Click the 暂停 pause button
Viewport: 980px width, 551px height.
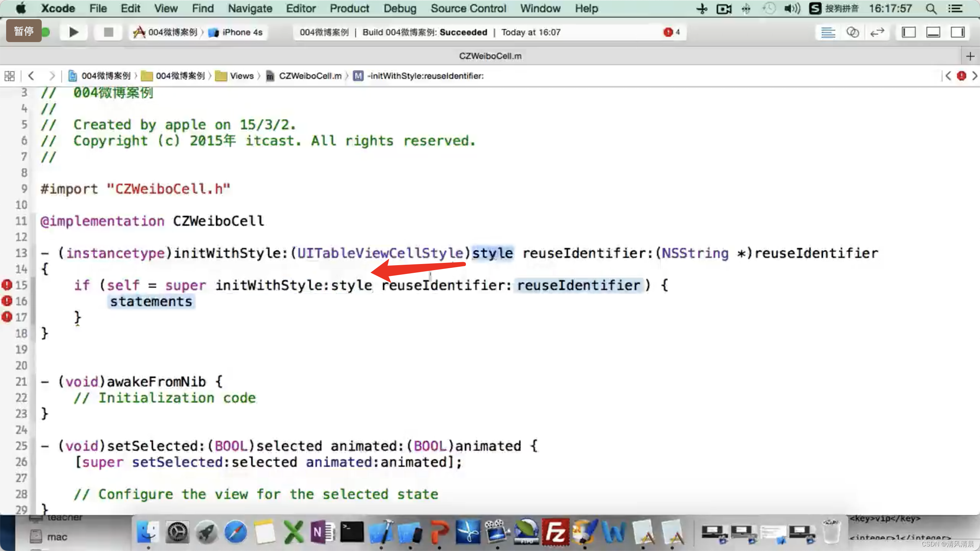[24, 31]
